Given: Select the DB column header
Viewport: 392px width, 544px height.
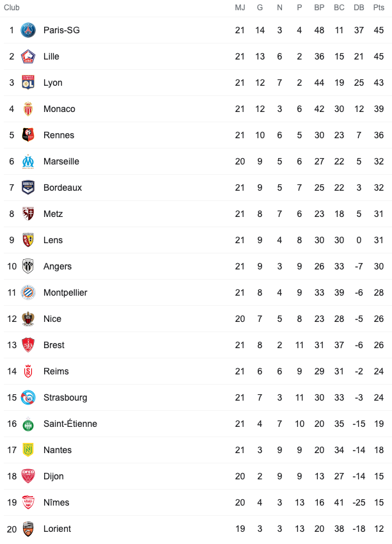Looking at the screenshot, I should click(x=359, y=8).
